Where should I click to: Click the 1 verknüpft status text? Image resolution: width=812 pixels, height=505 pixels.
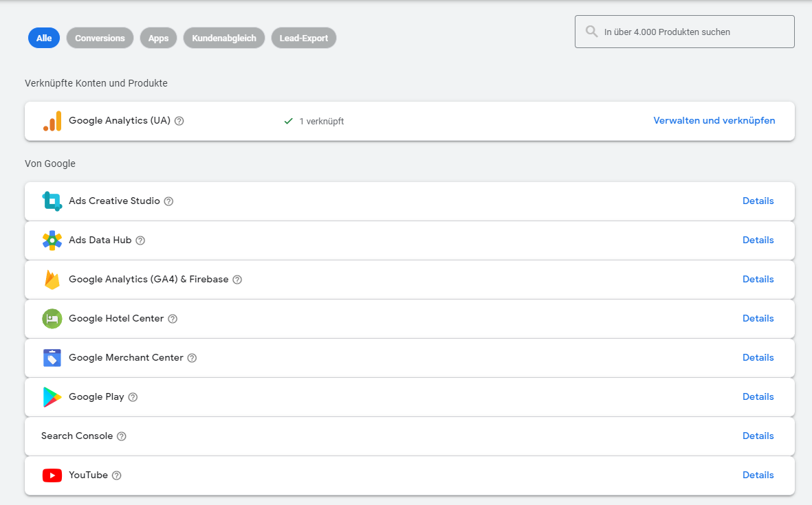click(322, 122)
